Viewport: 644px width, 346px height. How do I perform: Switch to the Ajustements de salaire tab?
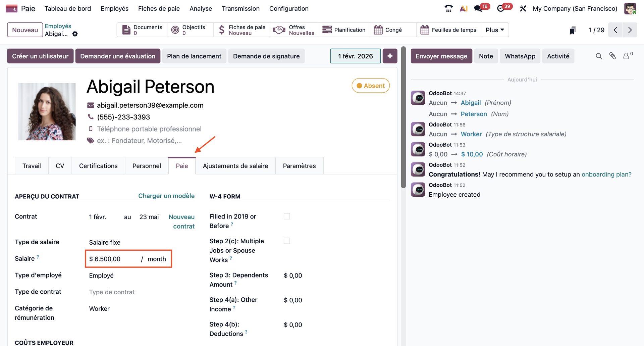[x=235, y=166]
